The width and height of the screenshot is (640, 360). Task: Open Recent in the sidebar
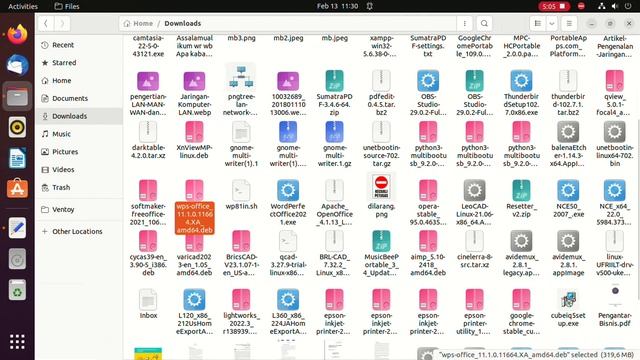[x=79, y=45]
